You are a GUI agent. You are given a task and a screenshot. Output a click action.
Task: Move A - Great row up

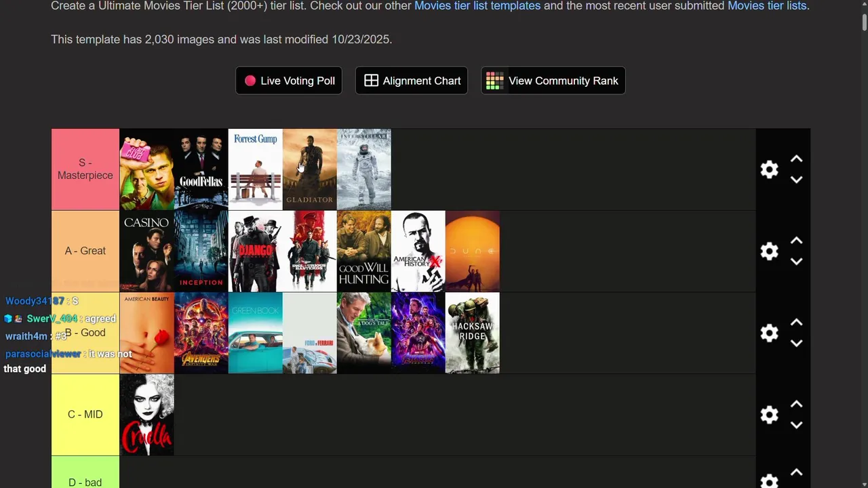[797, 241]
